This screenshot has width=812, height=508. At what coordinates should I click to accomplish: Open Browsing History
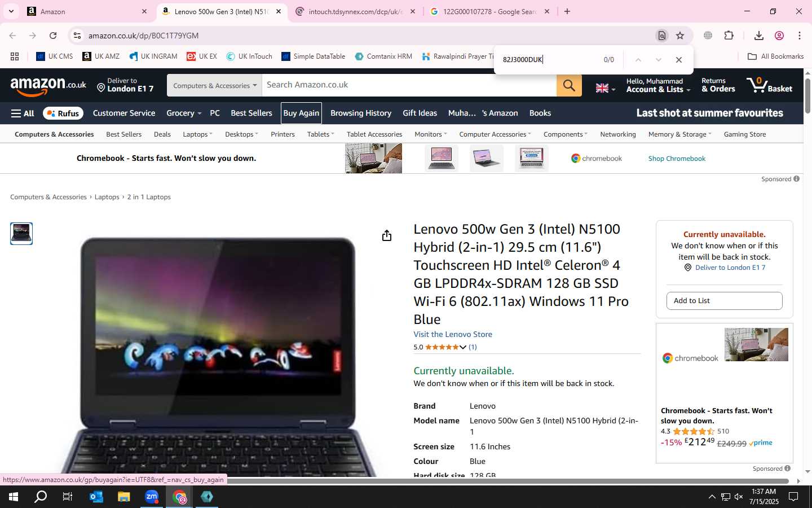361,113
